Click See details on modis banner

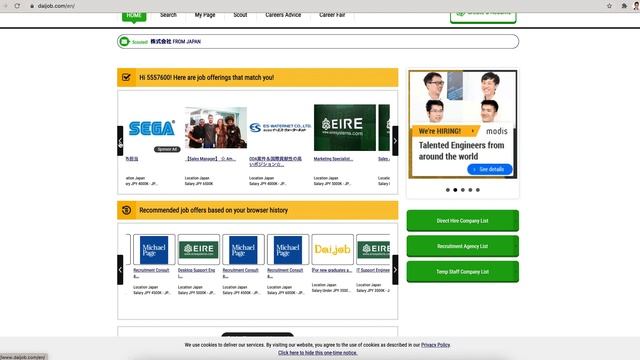click(489, 169)
